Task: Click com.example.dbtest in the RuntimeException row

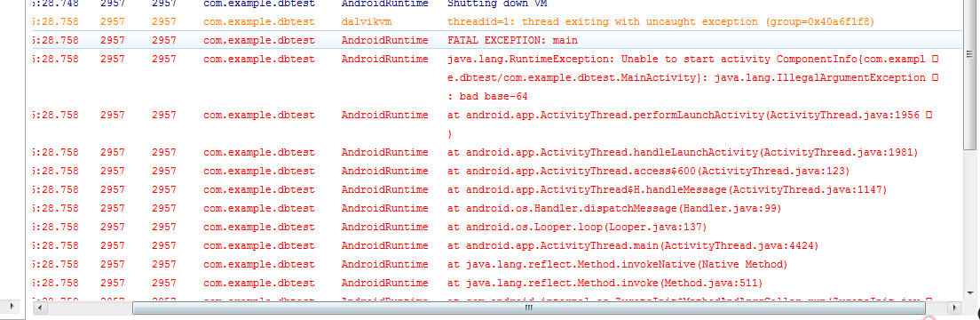Action: coord(258,59)
